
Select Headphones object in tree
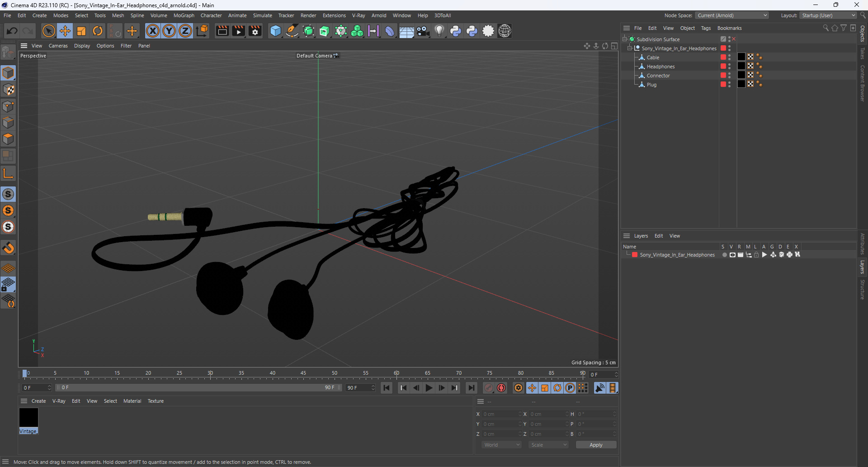(660, 67)
